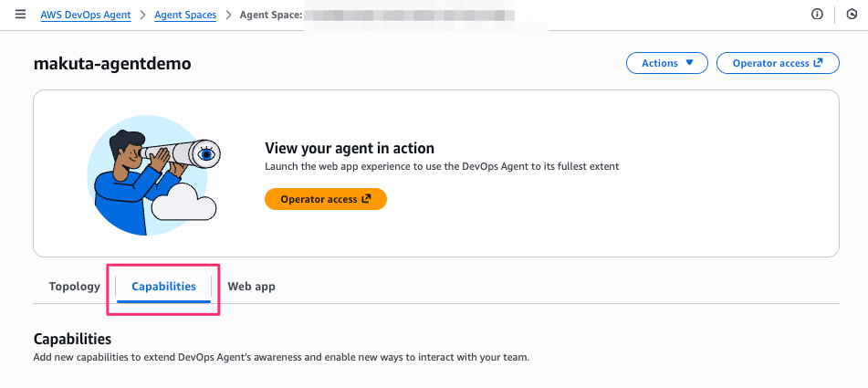Select the Capabilities tab
This screenshot has width=868, height=388.
pyautogui.click(x=163, y=286)
